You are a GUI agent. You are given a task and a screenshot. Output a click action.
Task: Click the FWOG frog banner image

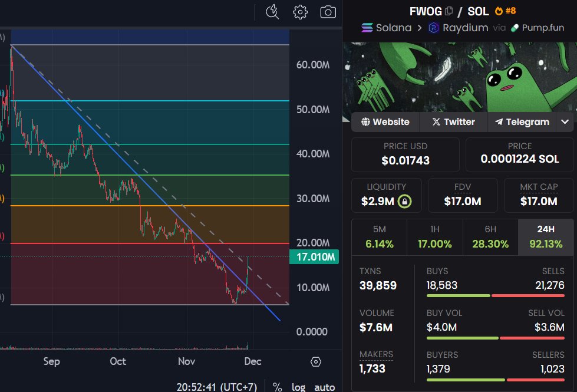pos(460,77)
